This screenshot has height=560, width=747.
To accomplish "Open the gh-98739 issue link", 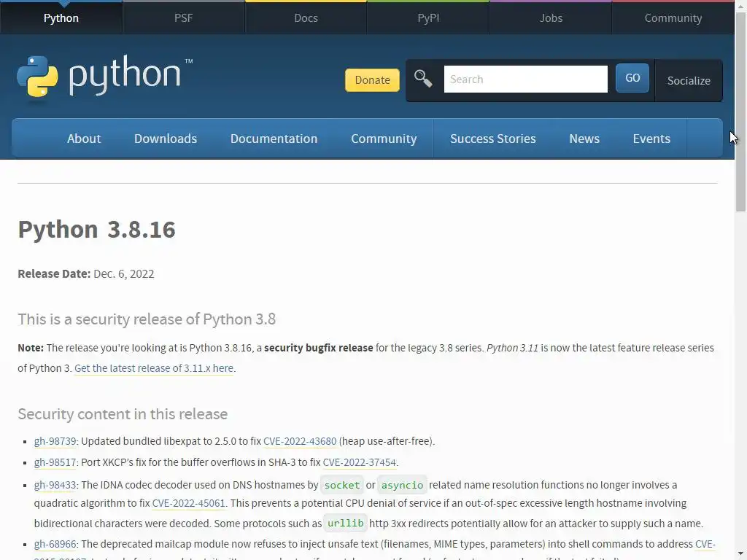I will (55, 441).
